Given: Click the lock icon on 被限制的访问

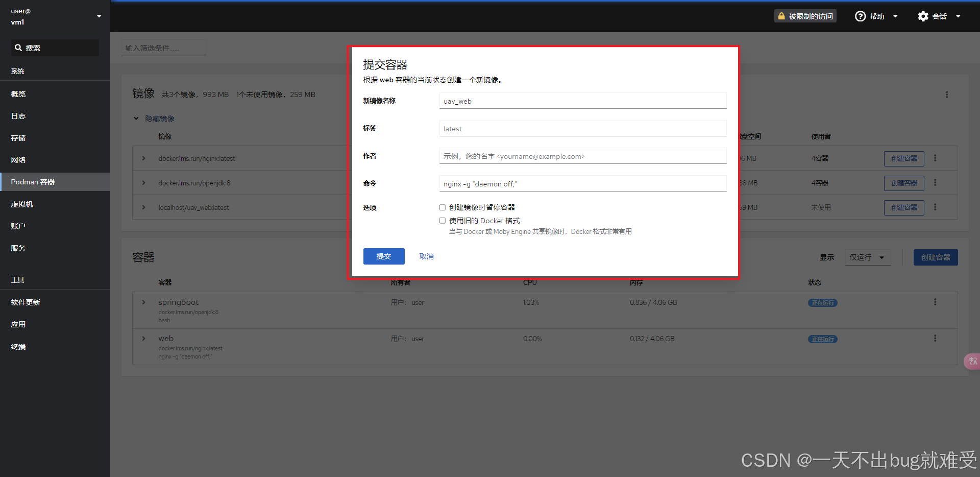Looking at the screenshot, I should 780,16.
